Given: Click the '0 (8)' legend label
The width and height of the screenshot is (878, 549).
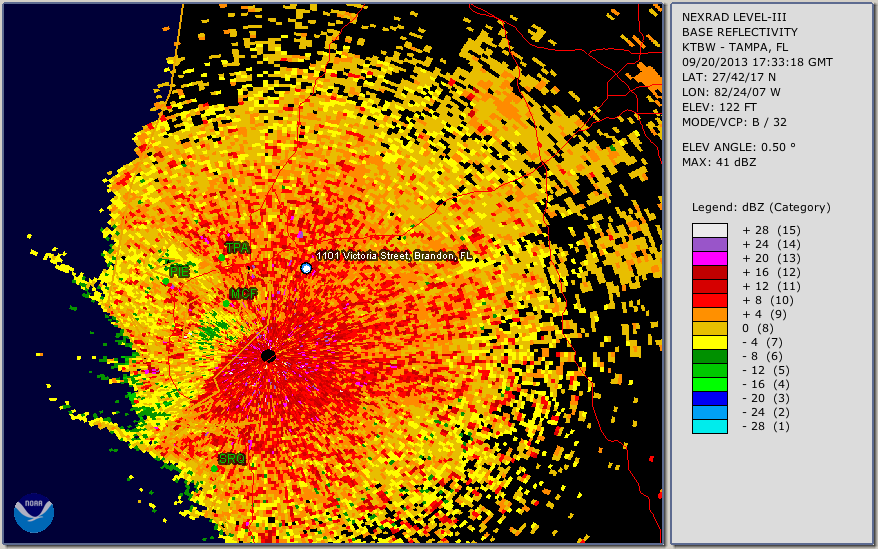Looking at the screenshot, I should pyautogui.click(x=758, y=328).
